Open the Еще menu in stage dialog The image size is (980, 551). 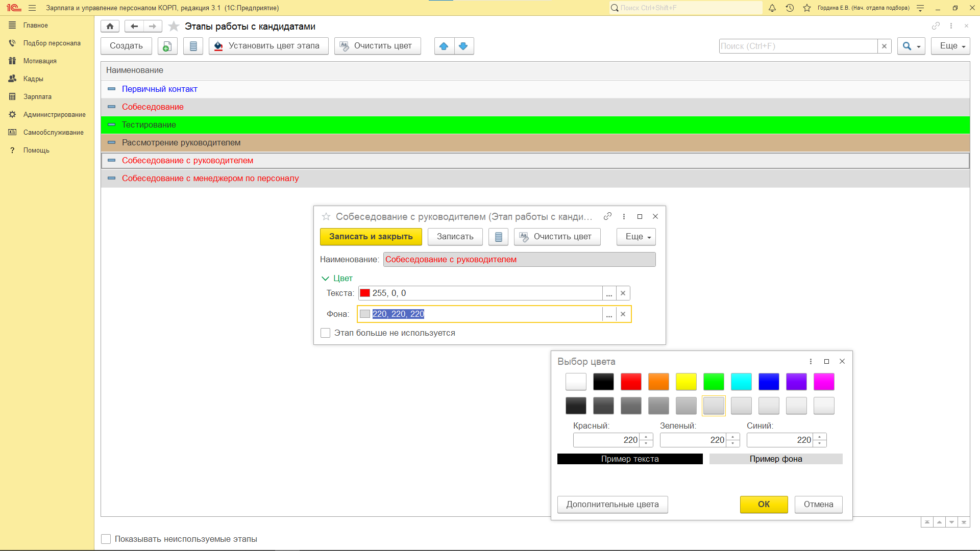pyautogui.click(x=635, y=237)
